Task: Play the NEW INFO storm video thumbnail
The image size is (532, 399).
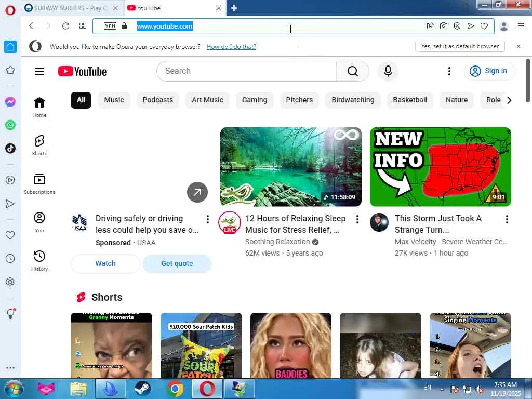Action: coord(441,167)
